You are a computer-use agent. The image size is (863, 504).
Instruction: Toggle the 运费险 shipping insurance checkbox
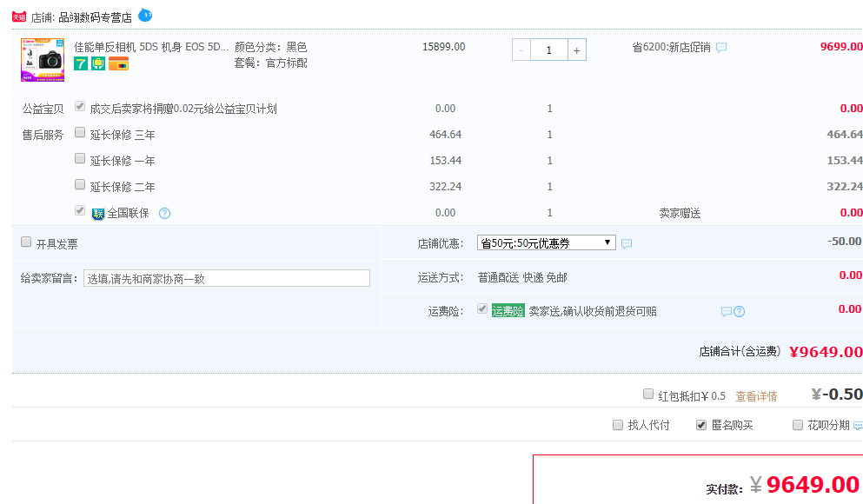[x=482, y=308]
